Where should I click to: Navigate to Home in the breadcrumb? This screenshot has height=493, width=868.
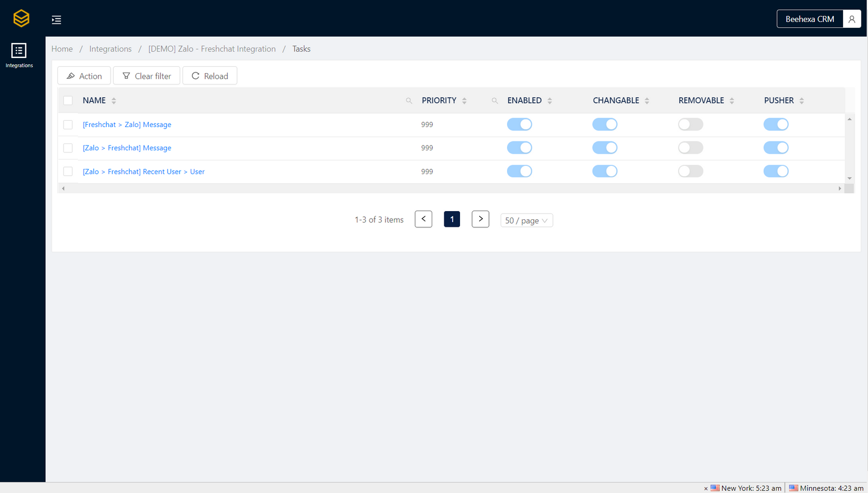[x=62, y=49]
